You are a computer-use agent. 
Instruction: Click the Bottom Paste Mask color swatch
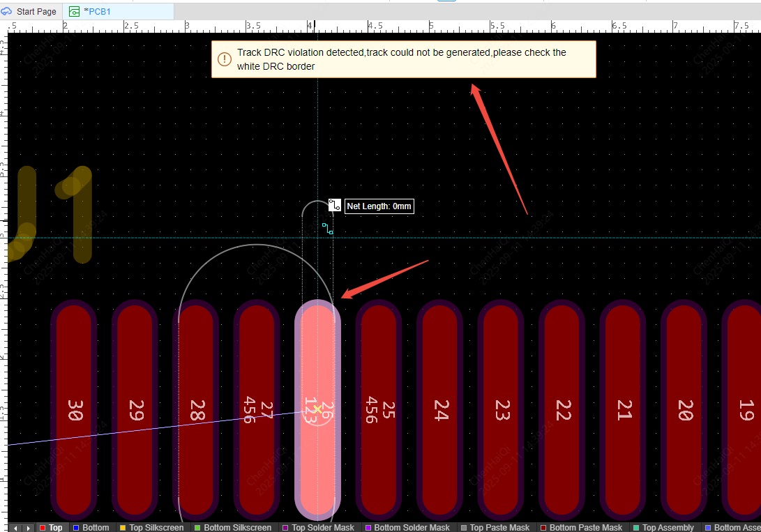coord(543,527)
